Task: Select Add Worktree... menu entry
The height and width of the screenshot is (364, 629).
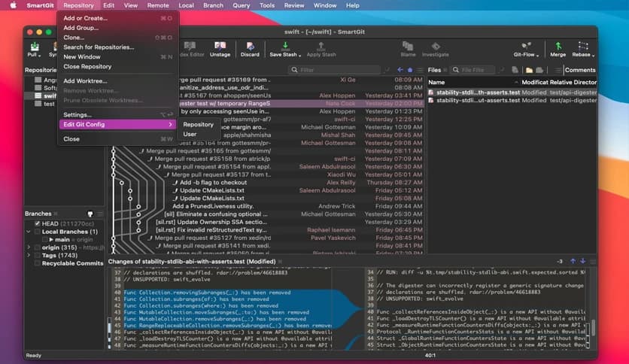Action: (84, 81)
